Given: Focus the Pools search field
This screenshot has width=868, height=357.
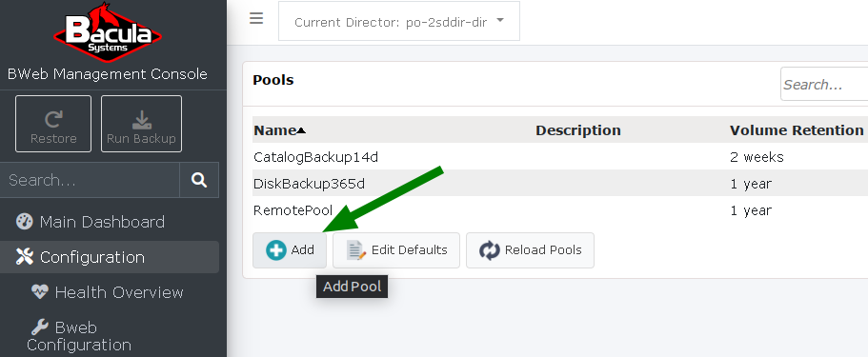Looking at the screenshot, I should point(824,84).
